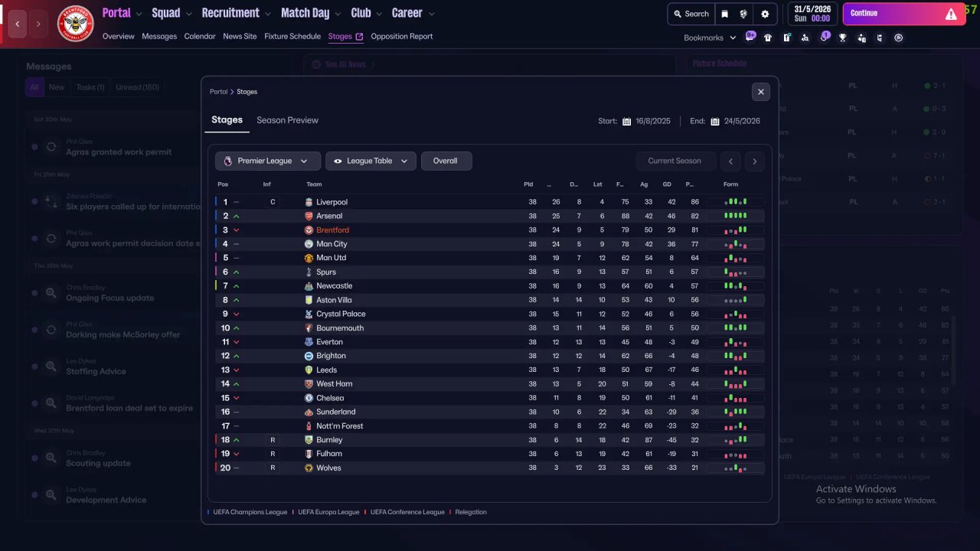Sort the table by the GD column header
The height and width of the screenshot is (551, 980).
666,184
